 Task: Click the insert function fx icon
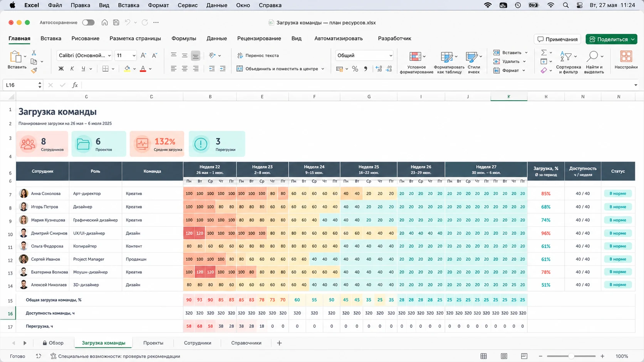[x=75, y=85]
